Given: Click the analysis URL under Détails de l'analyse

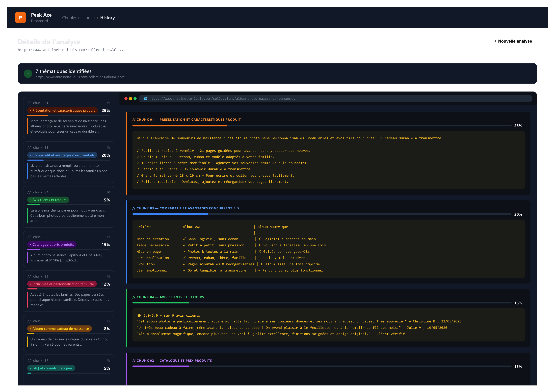Looking at the screenshot, I should pos(70,50).
